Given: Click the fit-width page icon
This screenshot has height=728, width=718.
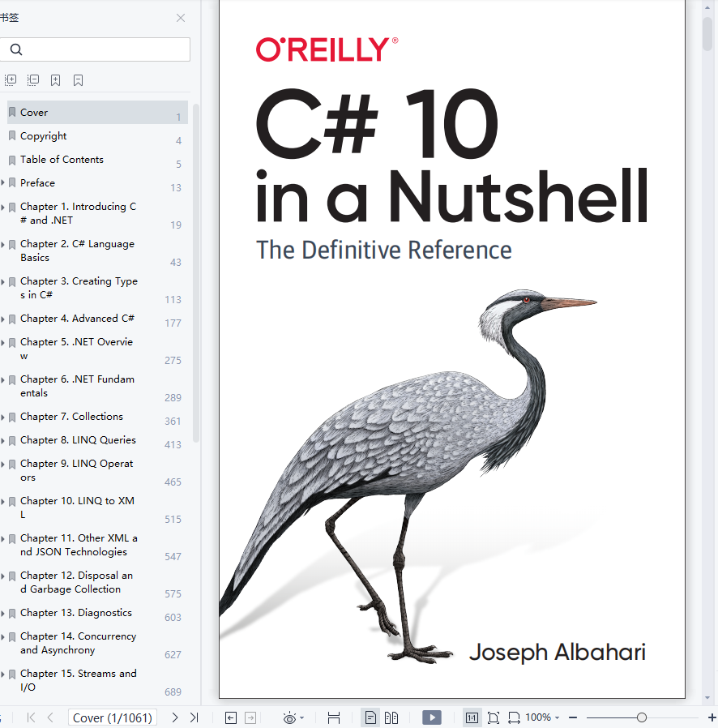Looking at the screenshot, I should pos(334,717).
